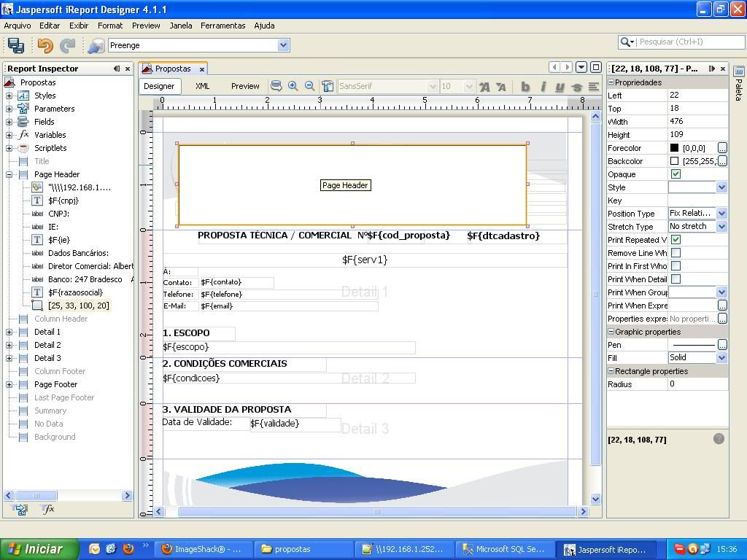Image resolution: width=747 pixels, height=560 pixels.
Task: Click the increase font size icon
Action: 484,86
